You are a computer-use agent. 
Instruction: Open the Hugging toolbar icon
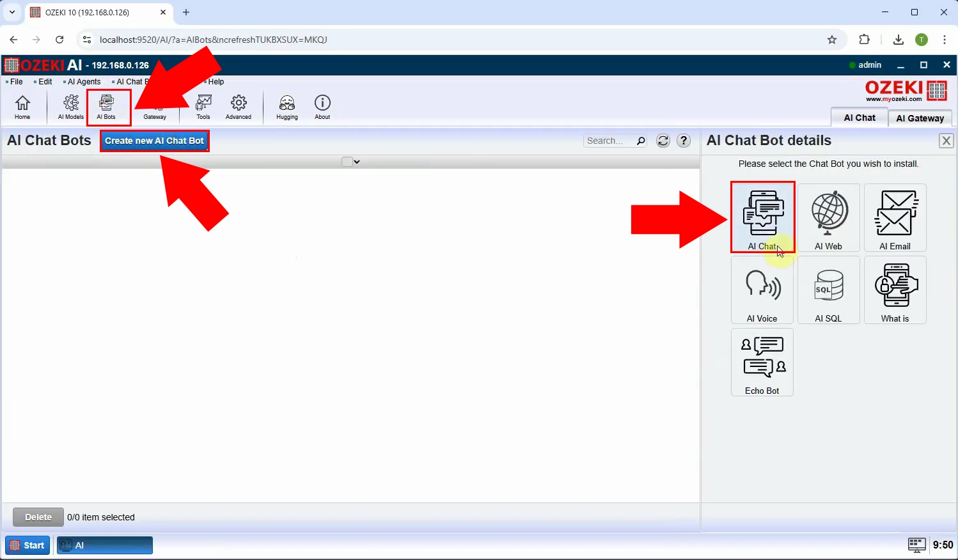[287, 107]
